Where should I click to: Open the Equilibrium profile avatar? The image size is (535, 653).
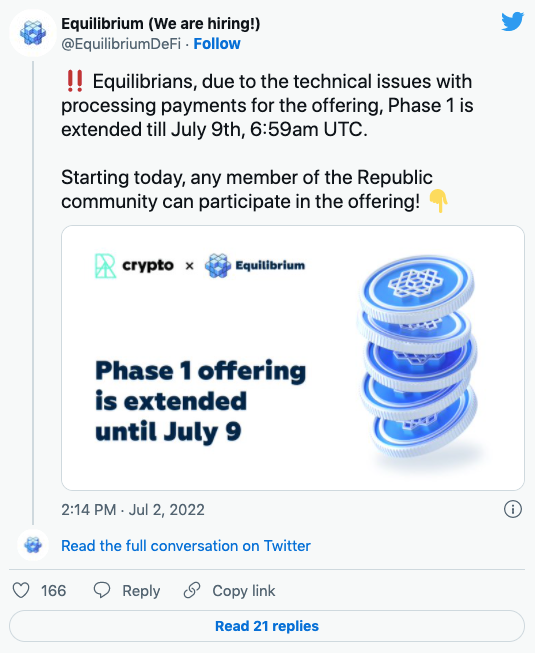click(x=32, y=33)
